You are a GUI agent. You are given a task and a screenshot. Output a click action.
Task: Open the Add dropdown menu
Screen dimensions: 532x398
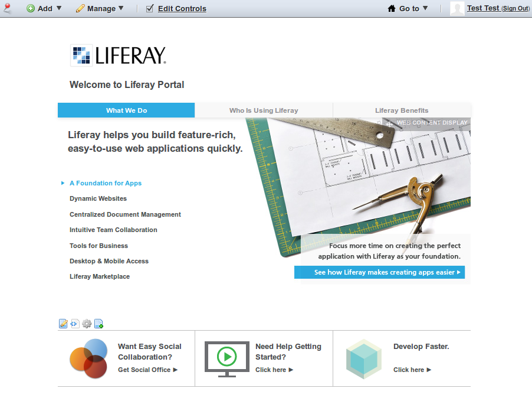[44, 8]
